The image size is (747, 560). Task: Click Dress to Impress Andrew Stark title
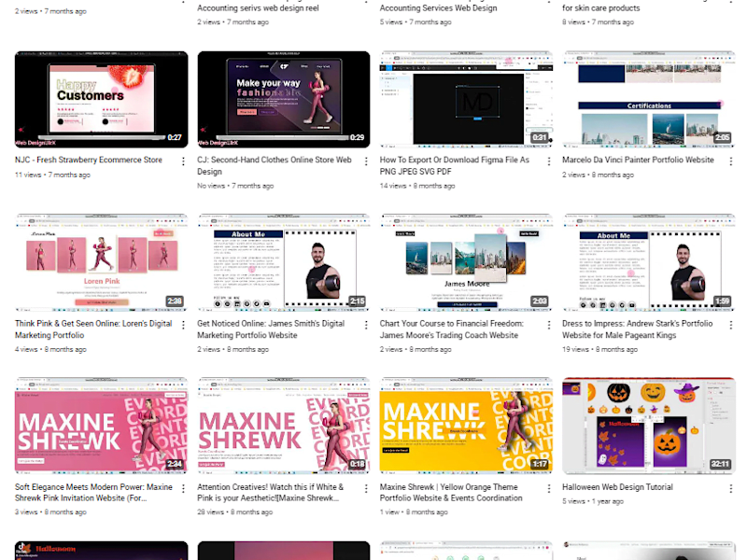pos(638,329)
